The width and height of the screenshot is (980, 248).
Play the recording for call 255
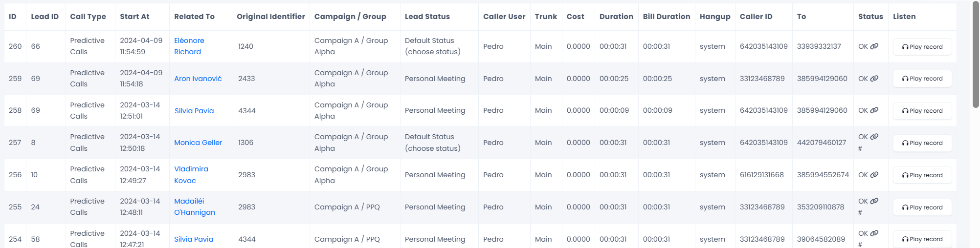[x=922, y=207]
